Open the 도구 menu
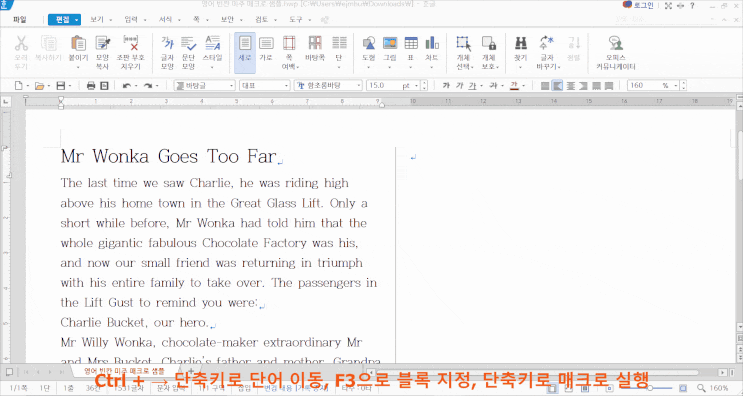Screen dimensions: 743x396 (x=296, y=19)
